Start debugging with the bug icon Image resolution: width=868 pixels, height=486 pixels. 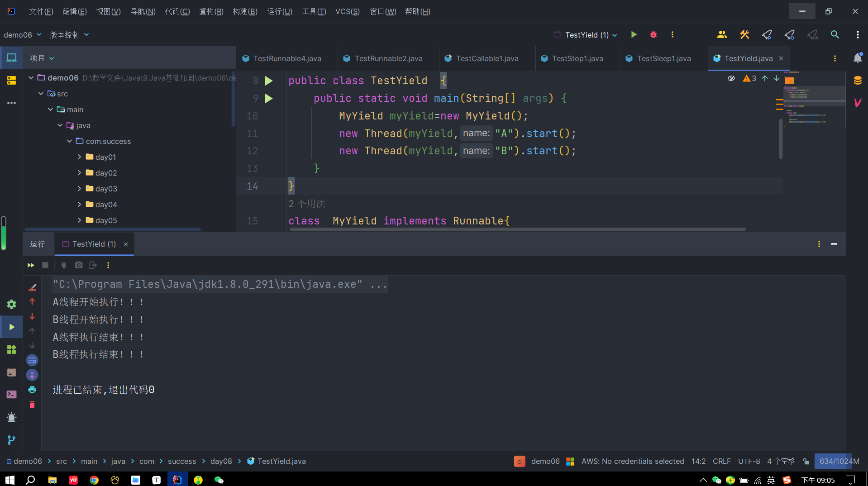[x=653, y=34]
